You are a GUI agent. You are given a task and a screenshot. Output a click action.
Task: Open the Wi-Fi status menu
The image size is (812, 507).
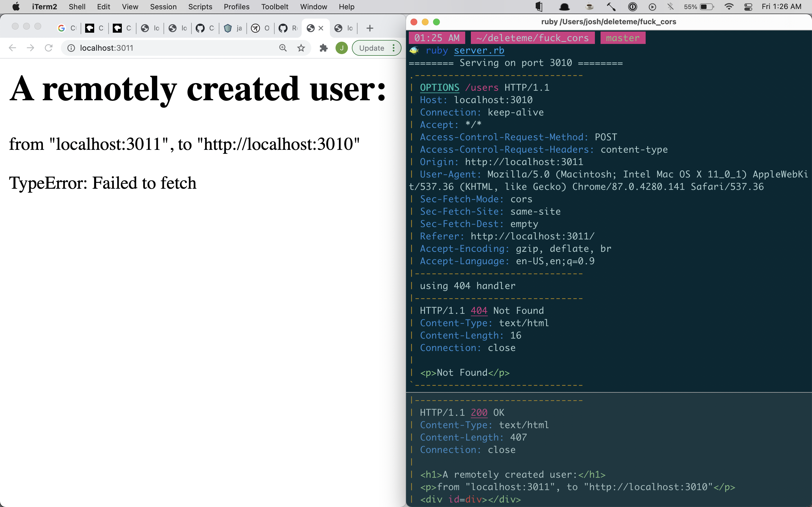click(729, 7)
